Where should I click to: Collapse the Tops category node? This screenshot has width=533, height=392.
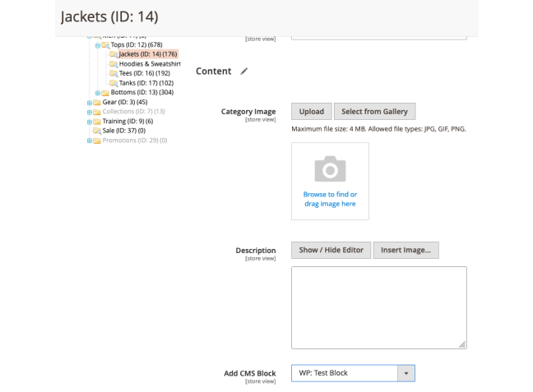(x=98, y=45)
